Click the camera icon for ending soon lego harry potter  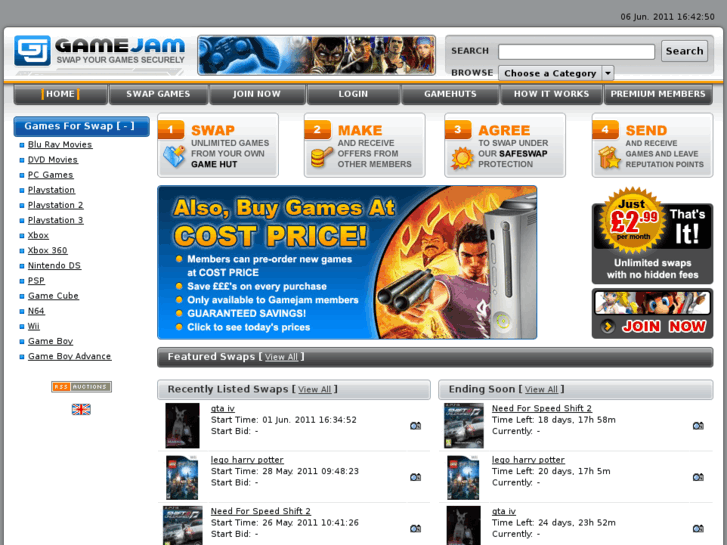(x=698, y=477)
